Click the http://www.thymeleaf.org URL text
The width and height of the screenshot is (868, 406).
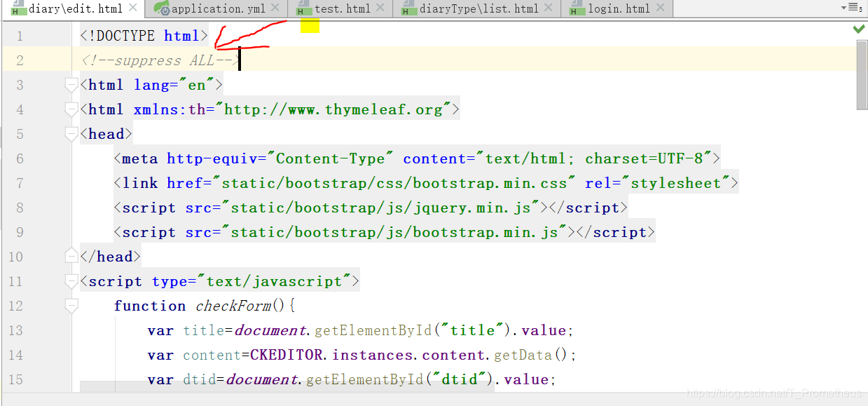tap(333, 109)
